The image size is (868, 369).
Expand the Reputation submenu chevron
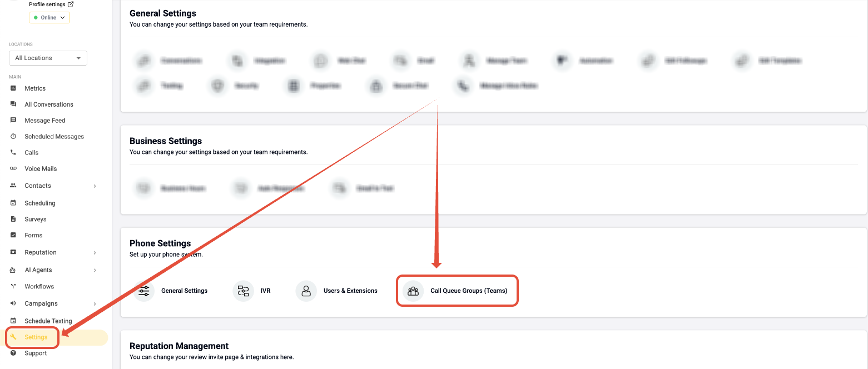click(95, 253)
